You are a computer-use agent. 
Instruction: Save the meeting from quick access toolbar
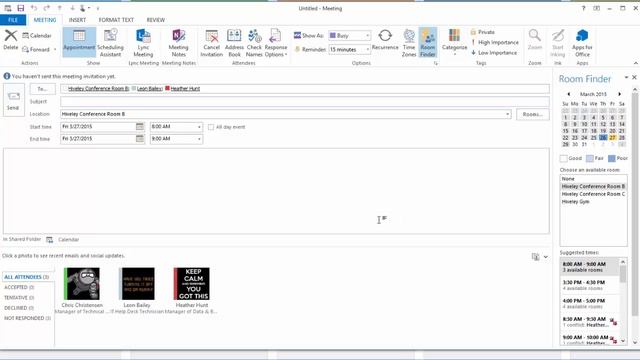pos(20,8)
